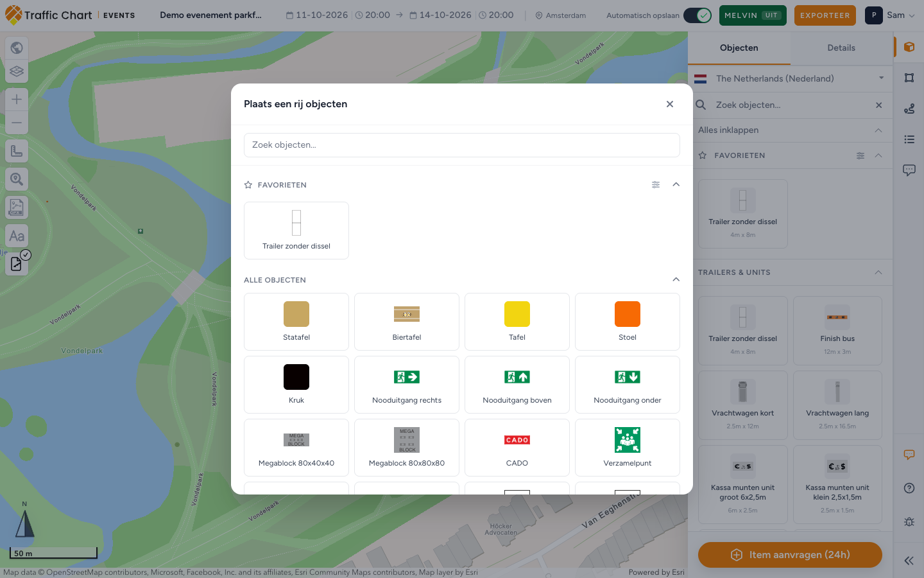Toggle Automatisch opslaan switch
This screenshot has height=578, width=924.
click(697, 15)
